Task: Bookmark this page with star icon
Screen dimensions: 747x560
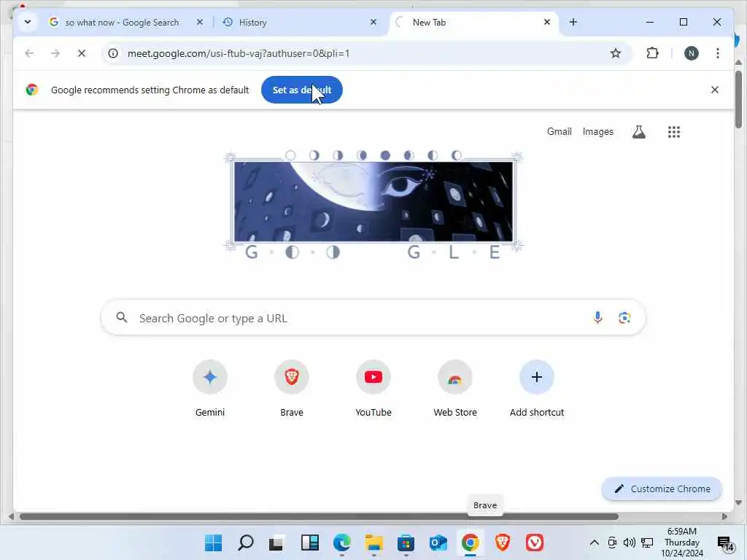Action: pyautogui.click(x=616, y=53)
